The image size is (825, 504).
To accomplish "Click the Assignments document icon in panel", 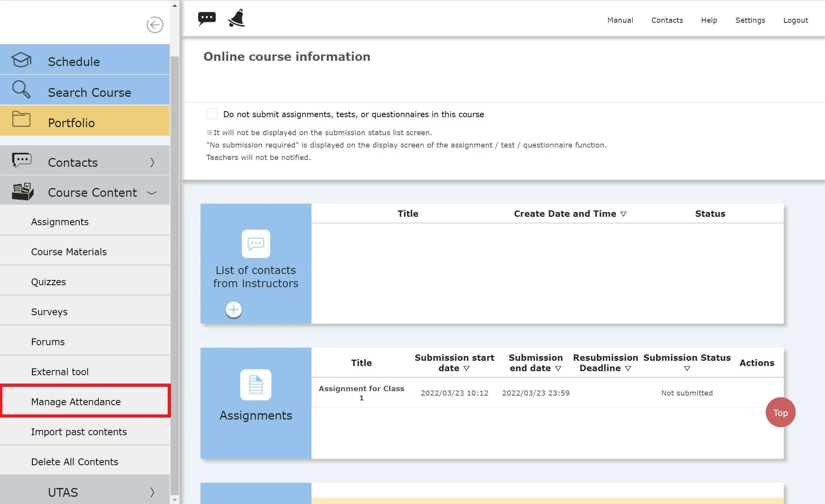I will 255,385.
